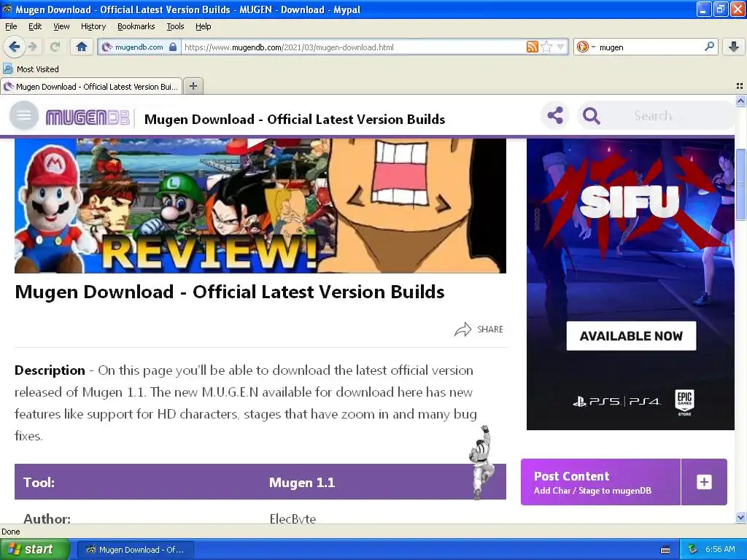Open a new tab with the plus button
This screenshot has height=560, width=747.
pyautogui.click(x=193, y=86)
